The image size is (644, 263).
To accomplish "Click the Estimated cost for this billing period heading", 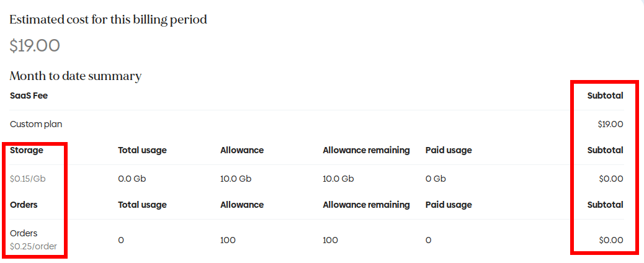I will pyautogui.click(x=108, y=20).
